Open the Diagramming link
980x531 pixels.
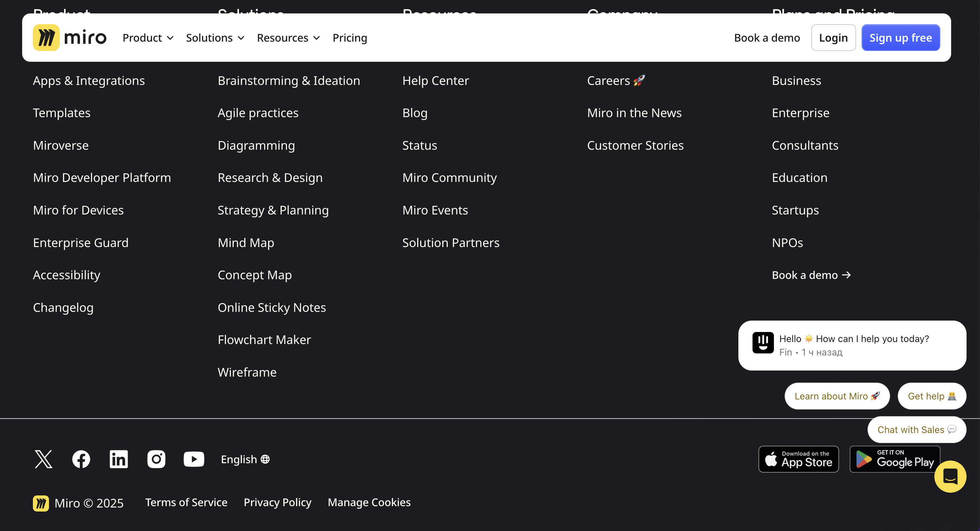coord(256,145)
